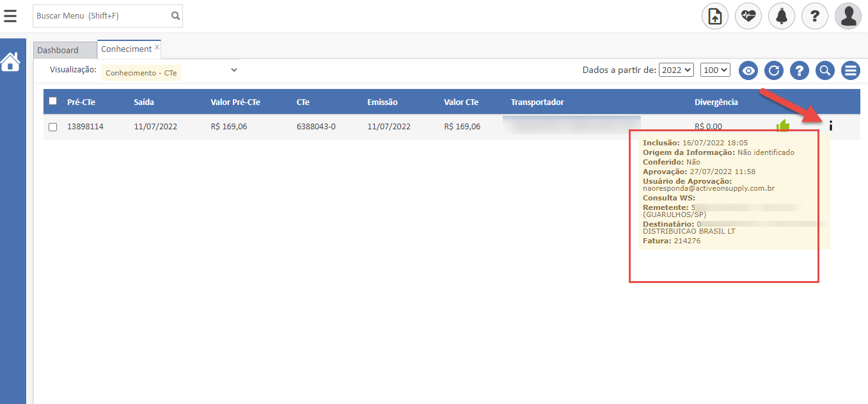The width and height of the screenshot is (868, 404).
Task: Go to home via house icon
Action: tap(10, 62)
